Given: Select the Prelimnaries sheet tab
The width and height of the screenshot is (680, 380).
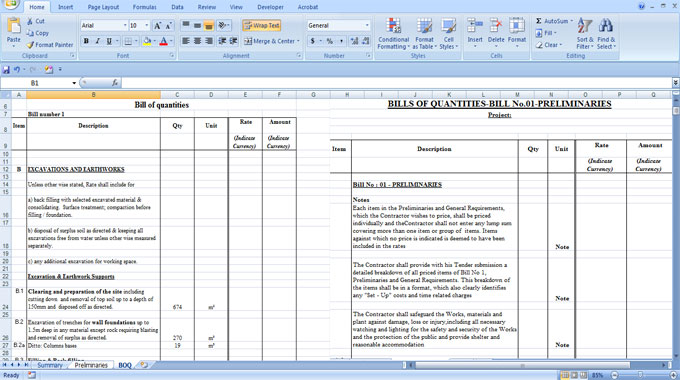Looking at the screenshot, I should tap(91, 365).
